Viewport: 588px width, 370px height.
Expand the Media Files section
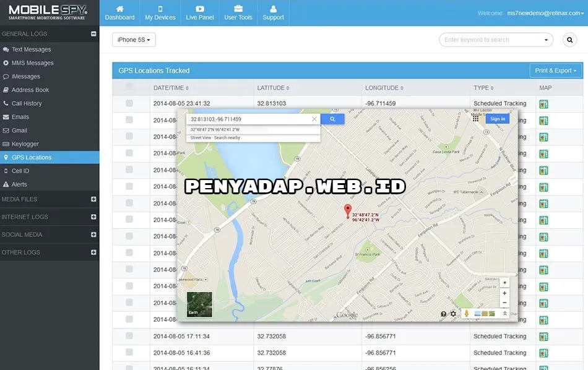click(x=93, y=199)
